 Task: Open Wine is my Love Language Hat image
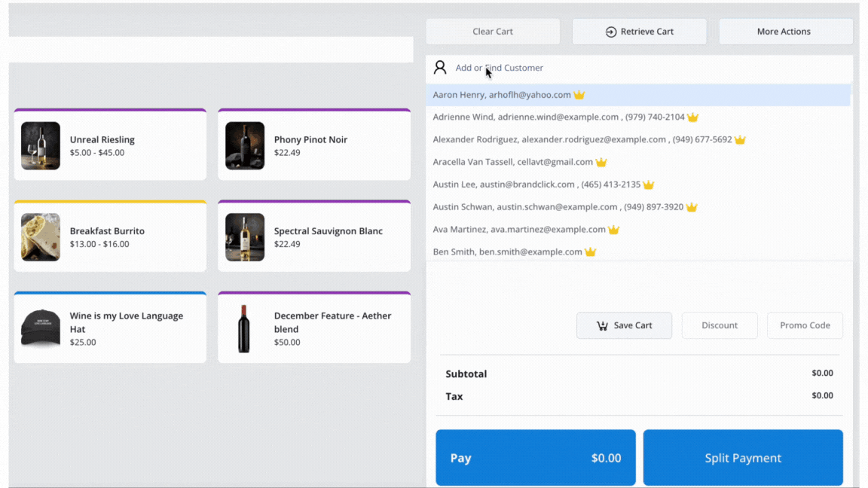[41, 328]
